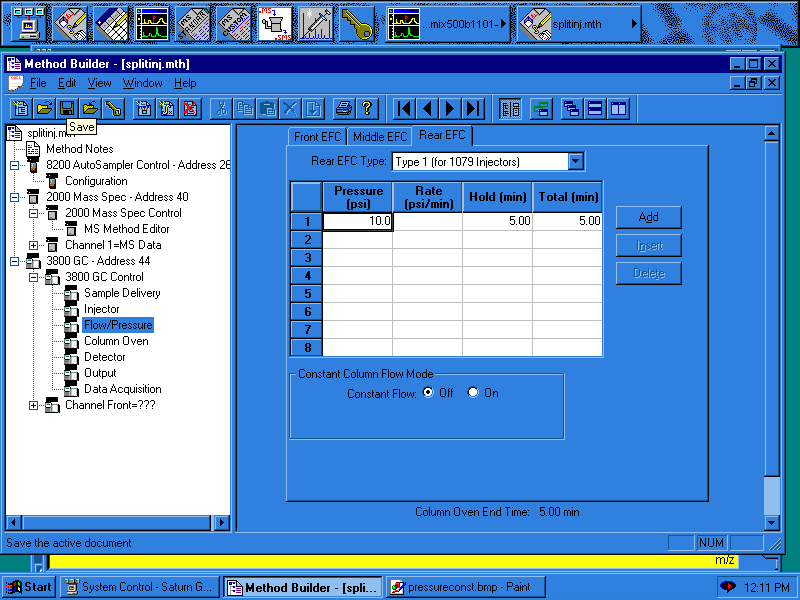Image resolution: width=800 pixels, height=600 pixels.
Task: Open System Control from the networked computer launcher icon
Action: click(29, 23)
